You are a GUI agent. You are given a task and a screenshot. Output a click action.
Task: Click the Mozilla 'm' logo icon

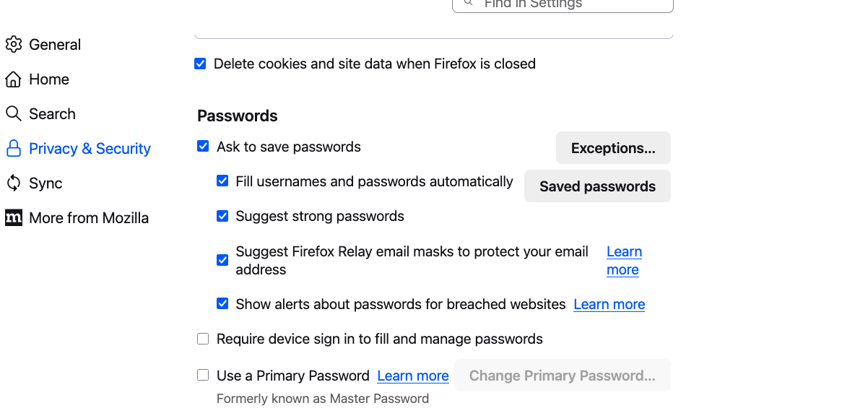click(x=13, y=218)
